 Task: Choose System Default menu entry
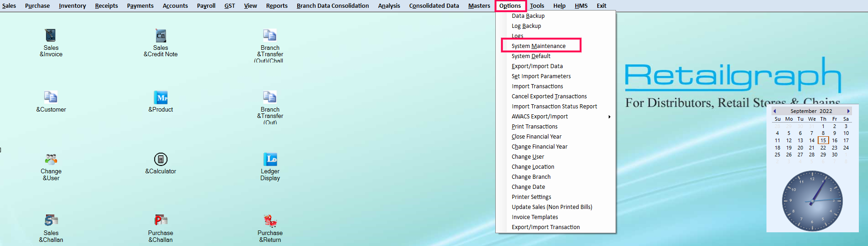coord(556,56)
